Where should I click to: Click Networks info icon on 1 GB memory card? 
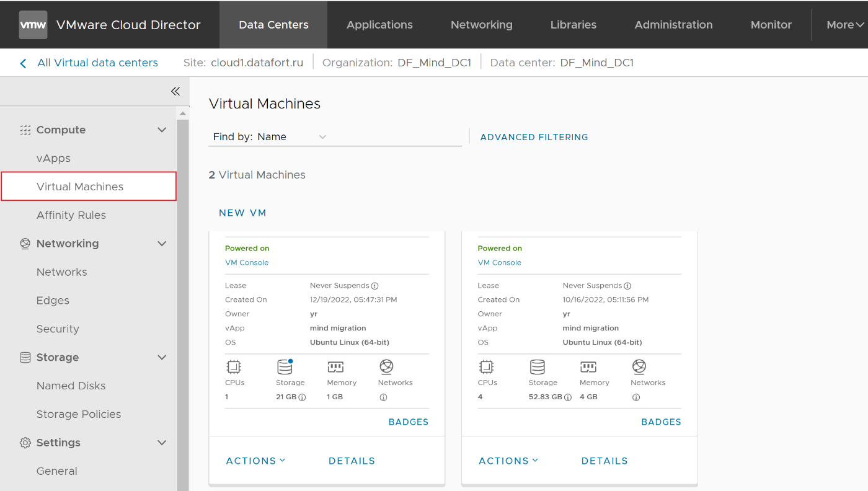pos(383,397)
